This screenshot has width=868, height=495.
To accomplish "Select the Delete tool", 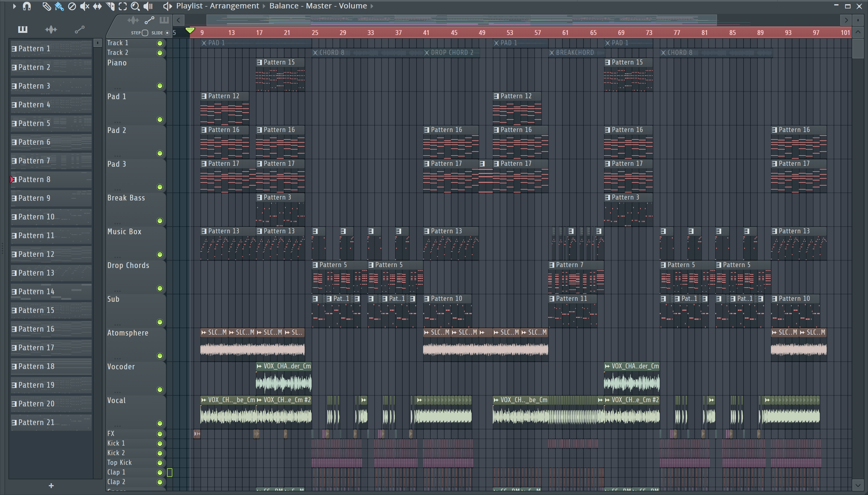I will click(x=72, y=6).
